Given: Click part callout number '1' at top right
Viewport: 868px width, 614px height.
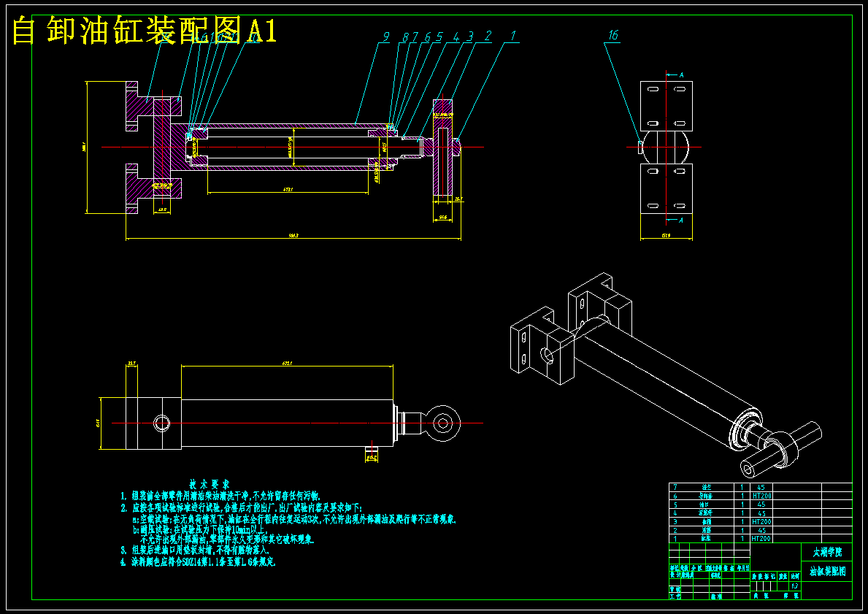Looking at the screenshot, I should click(x=512, y=36).
